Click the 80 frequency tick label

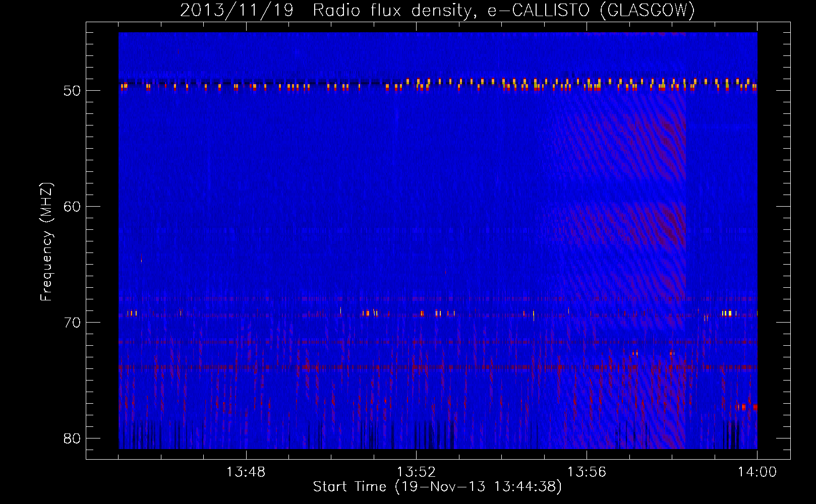pos(73,438)
